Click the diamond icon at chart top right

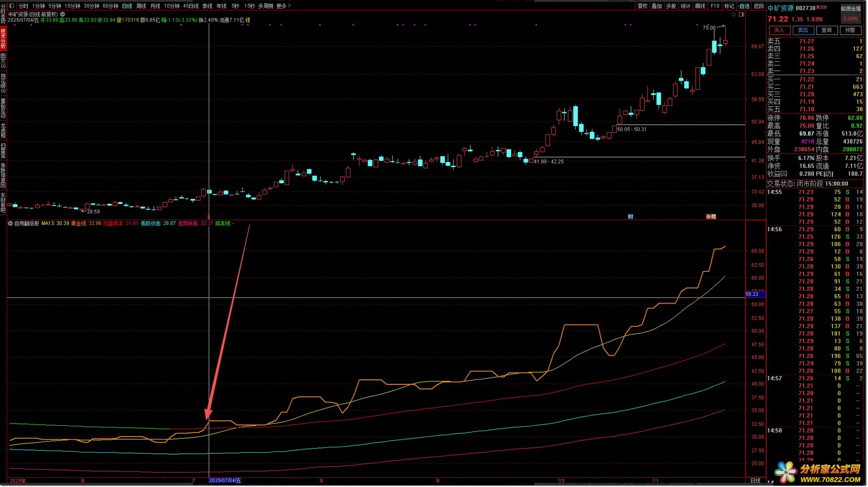(x=734, y=14)
